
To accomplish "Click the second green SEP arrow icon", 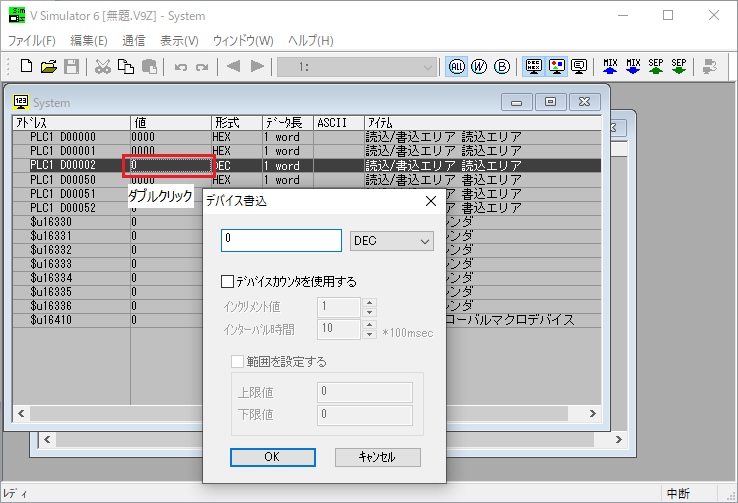I will pyautogui.click(x=679, y=67).
